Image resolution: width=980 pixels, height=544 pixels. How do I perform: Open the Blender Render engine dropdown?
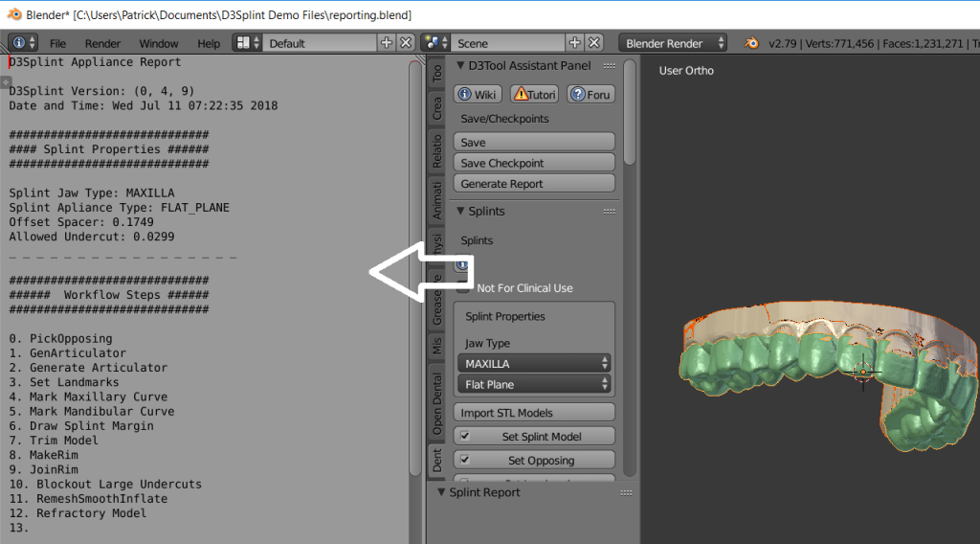pyautogui.click(x=673, y=42)
